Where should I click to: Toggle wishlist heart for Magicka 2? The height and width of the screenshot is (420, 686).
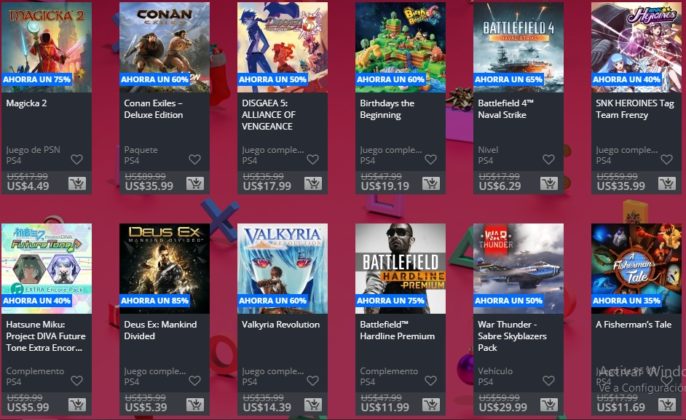(77, 159)
